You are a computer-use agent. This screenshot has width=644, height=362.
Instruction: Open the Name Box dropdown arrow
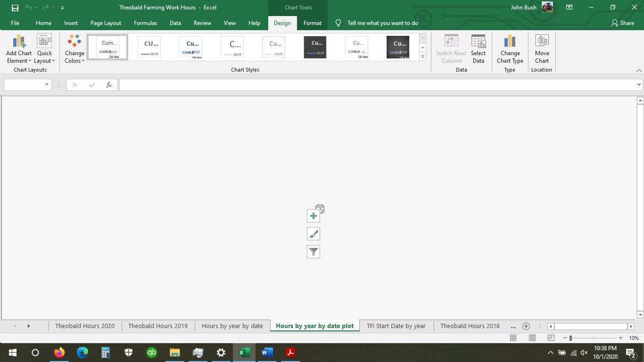(x=47, y=85)
